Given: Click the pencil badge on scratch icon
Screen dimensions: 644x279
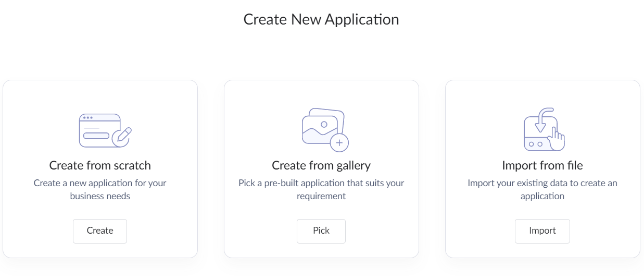Looking at the screenshot, I should (123, 135).
